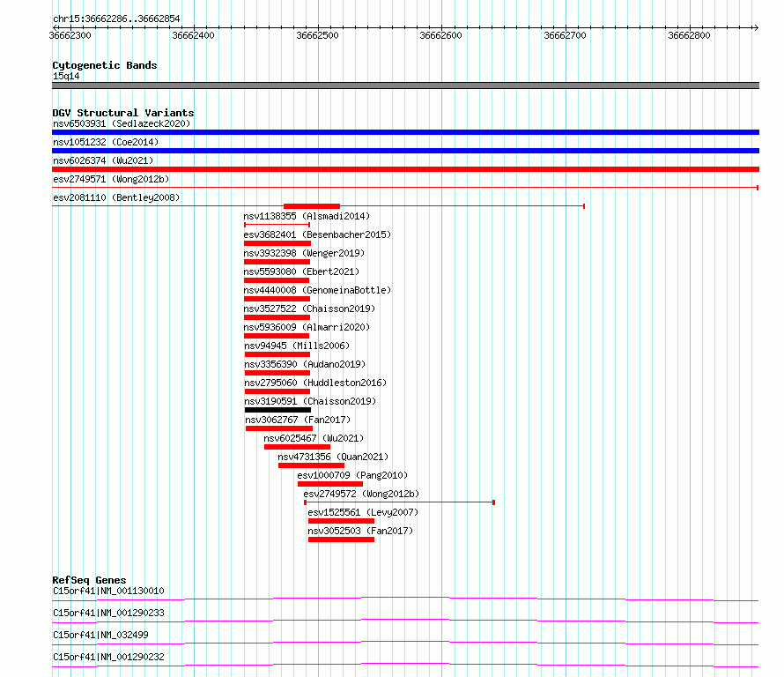Click thin red bracket under nsv1138355 (Alsmadi2014)
784x677 pixels.
(277, 225)
